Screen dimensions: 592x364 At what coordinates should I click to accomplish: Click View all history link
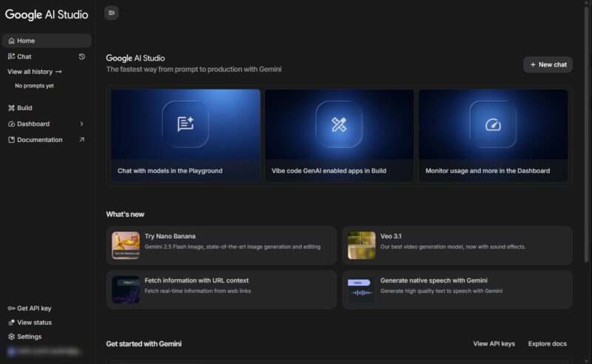34,72
